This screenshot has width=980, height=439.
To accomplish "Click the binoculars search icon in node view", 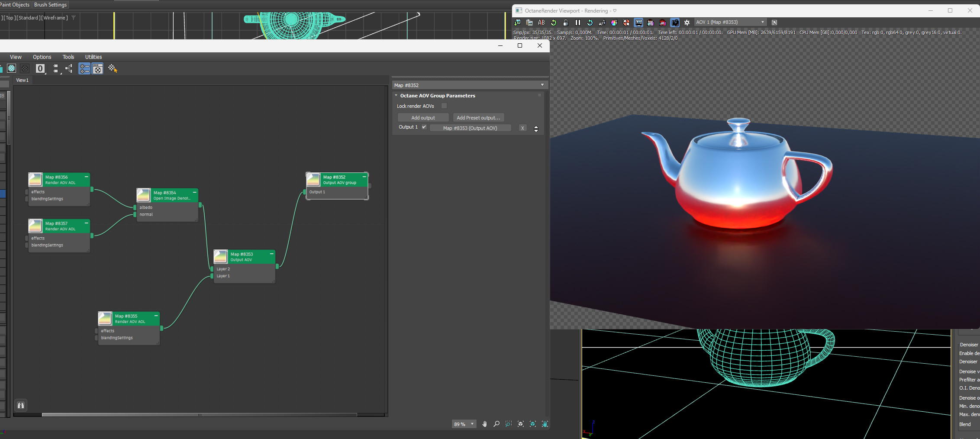I will point(21,405).
